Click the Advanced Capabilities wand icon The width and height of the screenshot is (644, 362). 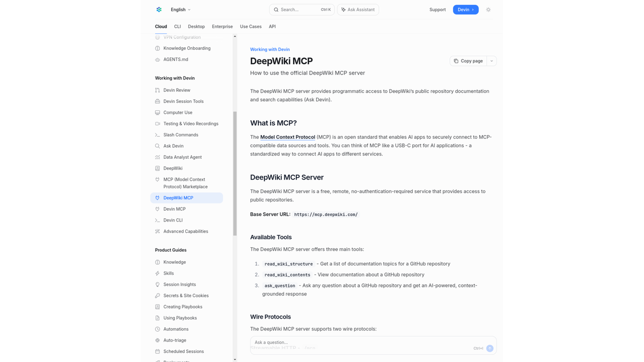[x=158, y=232]
